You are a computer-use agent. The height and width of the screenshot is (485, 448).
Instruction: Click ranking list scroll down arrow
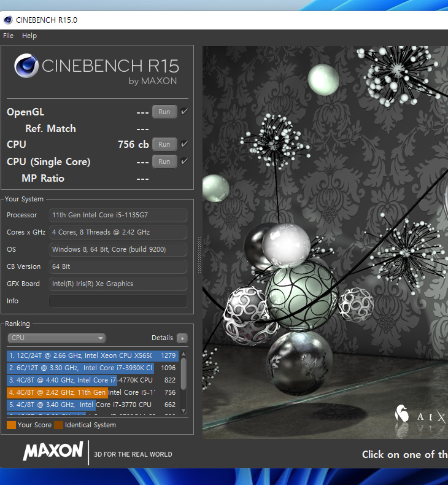(x=183, y=411)
